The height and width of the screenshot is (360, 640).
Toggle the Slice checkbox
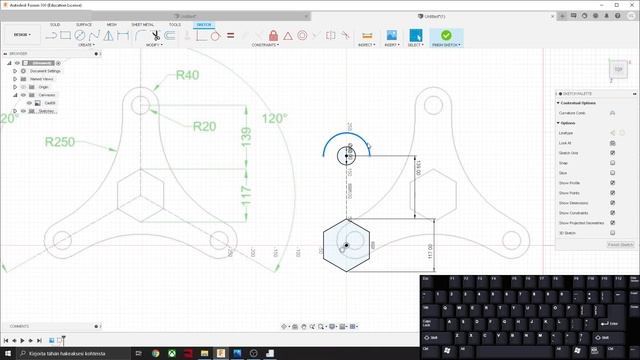612,173
